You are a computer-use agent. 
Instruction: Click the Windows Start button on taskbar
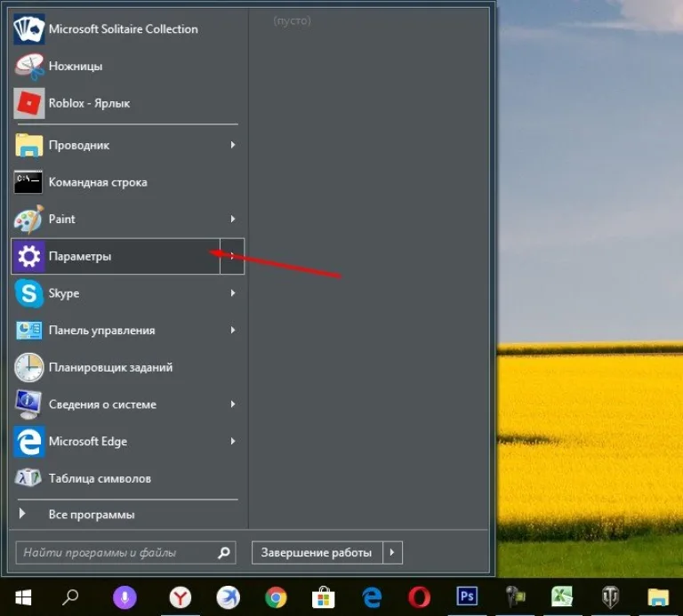click(x=23, y=597)
